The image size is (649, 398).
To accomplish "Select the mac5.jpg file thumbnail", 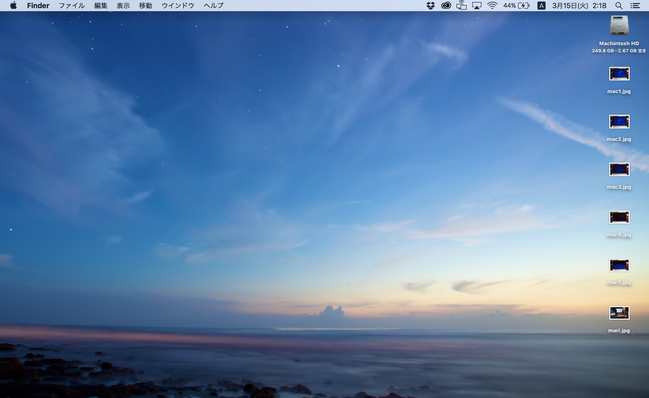I will [619, 265].
